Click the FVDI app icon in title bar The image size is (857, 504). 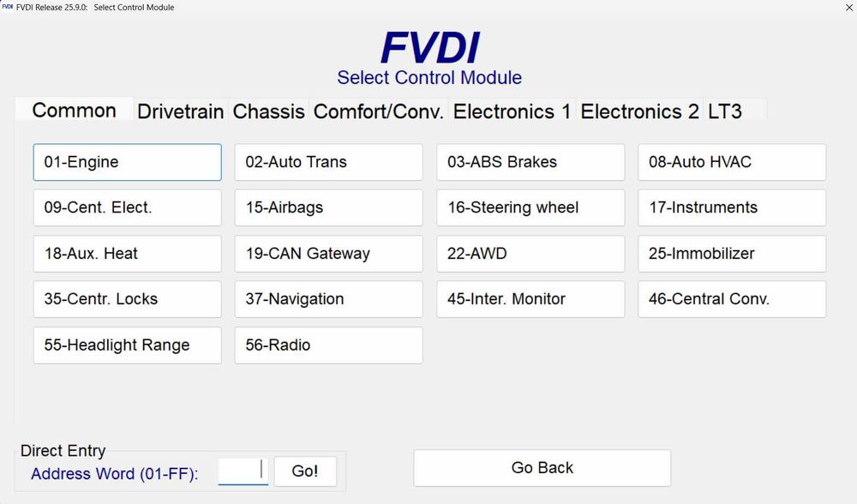[x=8, y=8]
